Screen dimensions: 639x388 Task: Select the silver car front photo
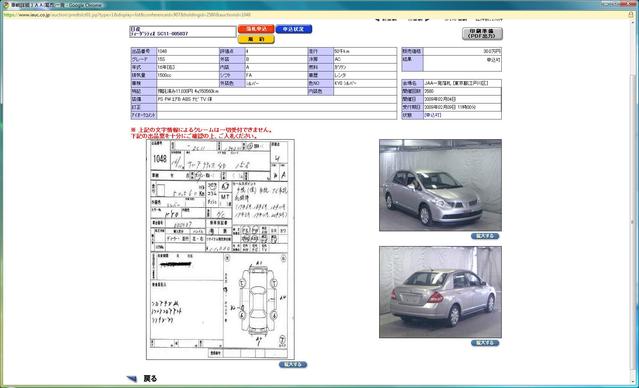[x=440, y=185]
